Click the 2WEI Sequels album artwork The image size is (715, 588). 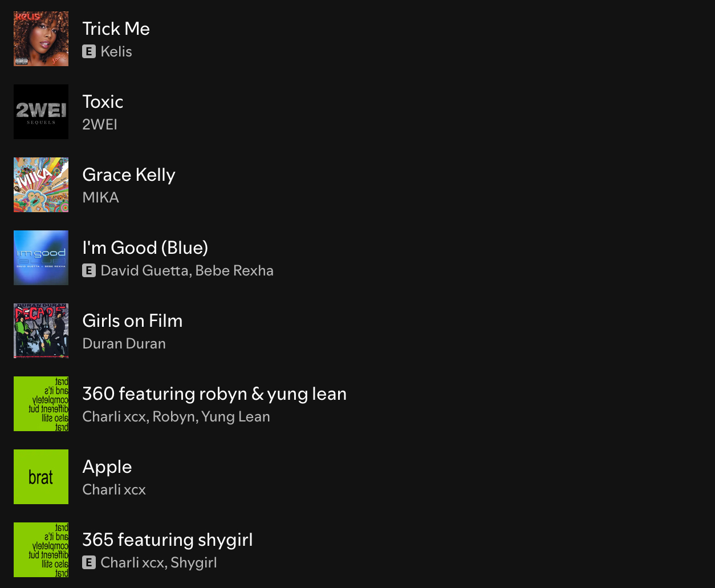[x=41, y=112]
